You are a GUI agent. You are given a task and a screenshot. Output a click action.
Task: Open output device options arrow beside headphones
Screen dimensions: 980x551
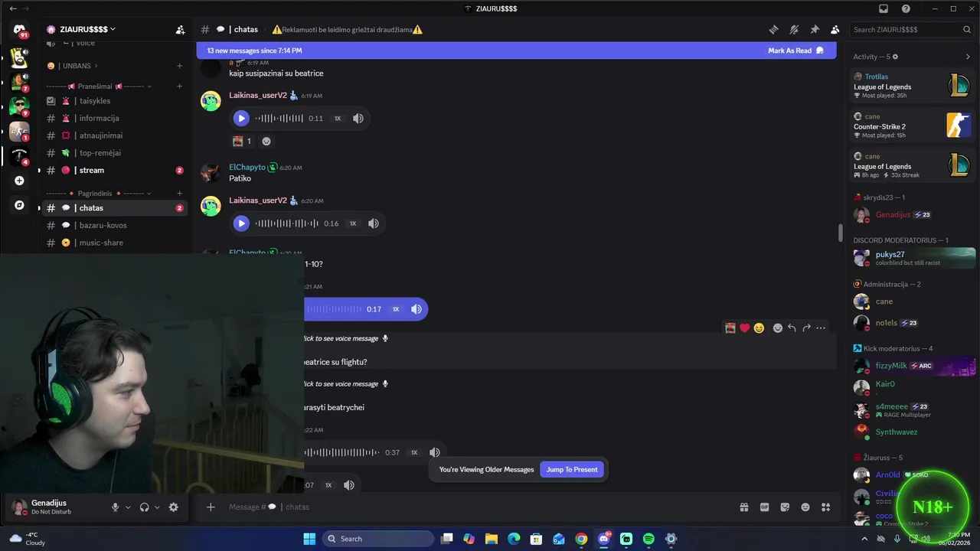pos(157,507)
